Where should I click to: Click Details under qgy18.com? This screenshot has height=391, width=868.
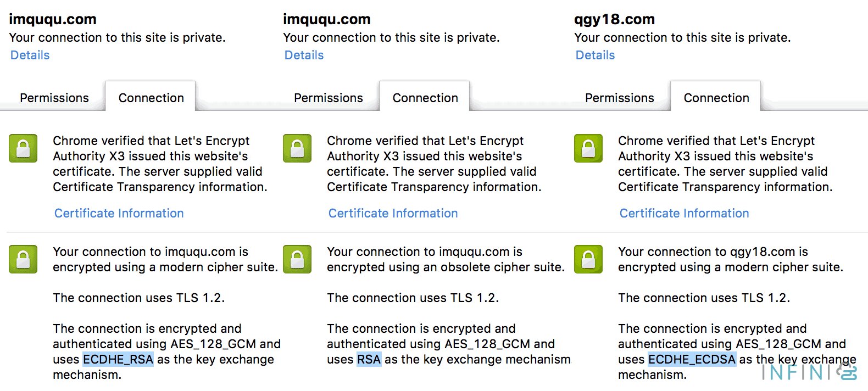[x=595, y=55]
